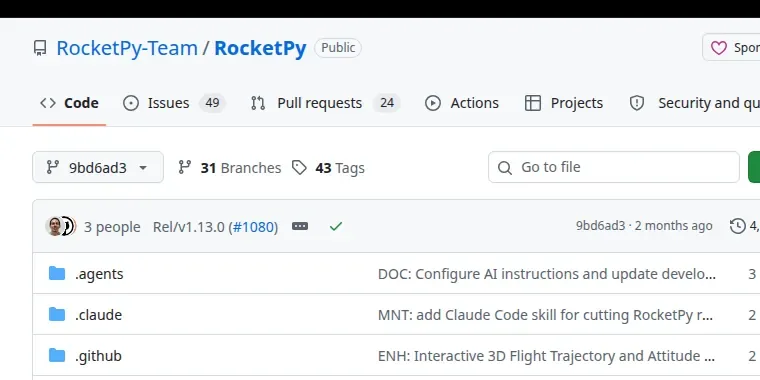Click the magnifier icon in Go to file
This screenshot has width=760, height=380.
coord(505,168)
